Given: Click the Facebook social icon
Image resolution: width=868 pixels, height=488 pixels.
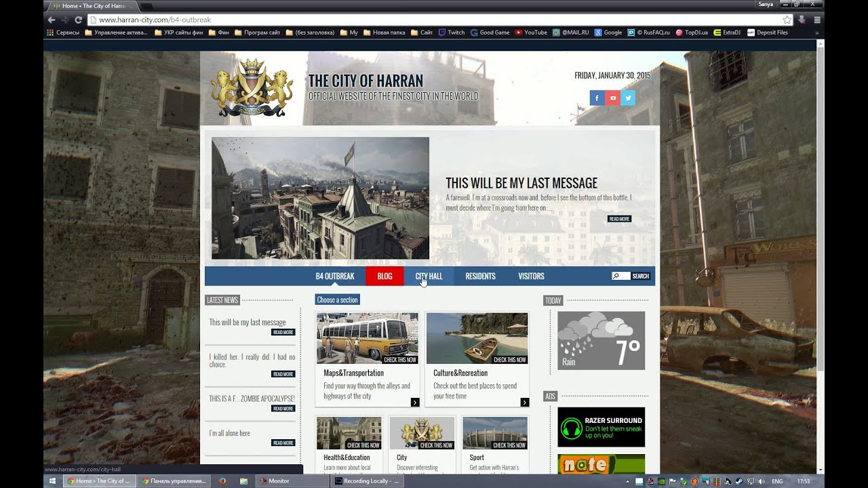Looking at the screenshot, I should point(597,98).
